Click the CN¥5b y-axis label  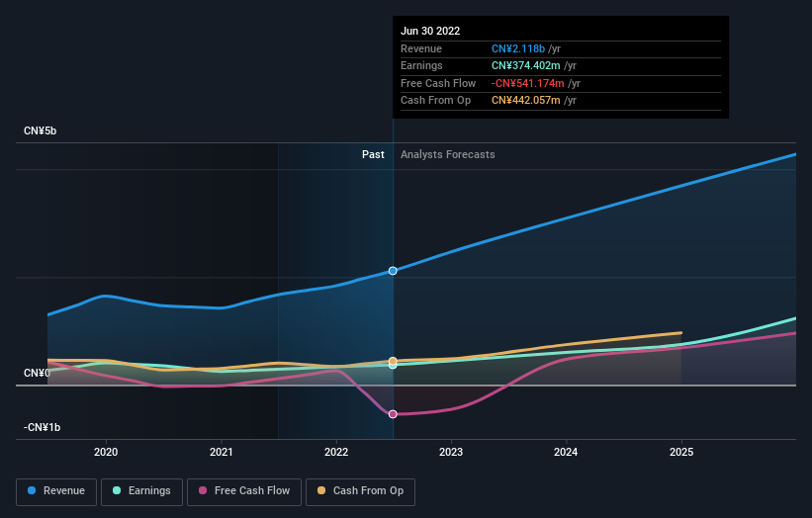40,130
